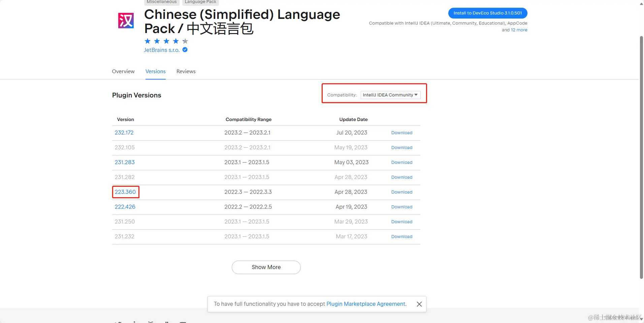Click the greyed-out version 231.282 text
Viewport: 644px width, 323px height.
click(x=125, y=177)
